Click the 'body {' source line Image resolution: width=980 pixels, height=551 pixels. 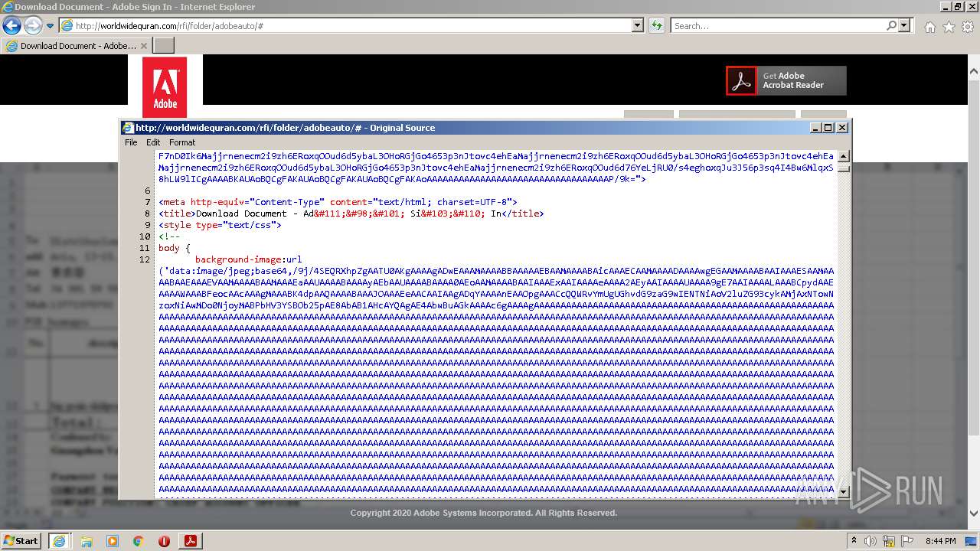[x=174, y=248]
